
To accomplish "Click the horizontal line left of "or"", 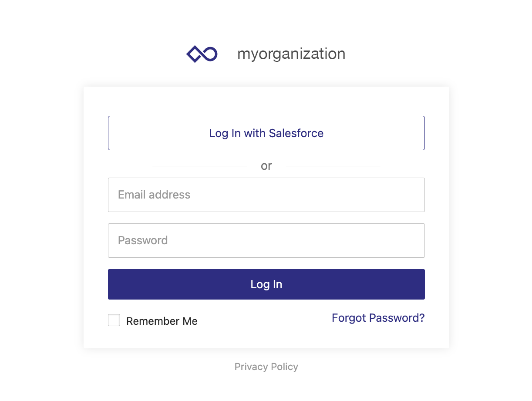I will (199, 166).
